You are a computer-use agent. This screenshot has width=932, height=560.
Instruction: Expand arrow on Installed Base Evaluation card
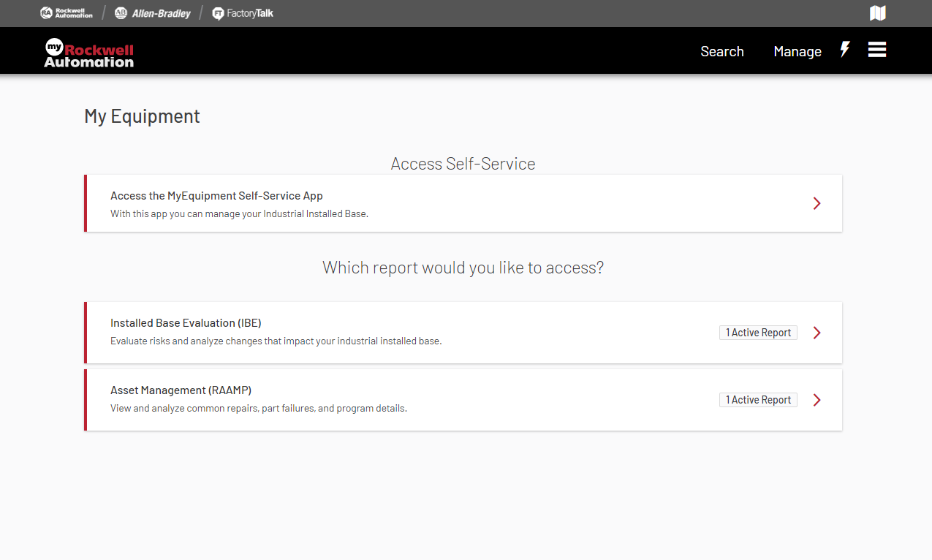pos(817,333)
